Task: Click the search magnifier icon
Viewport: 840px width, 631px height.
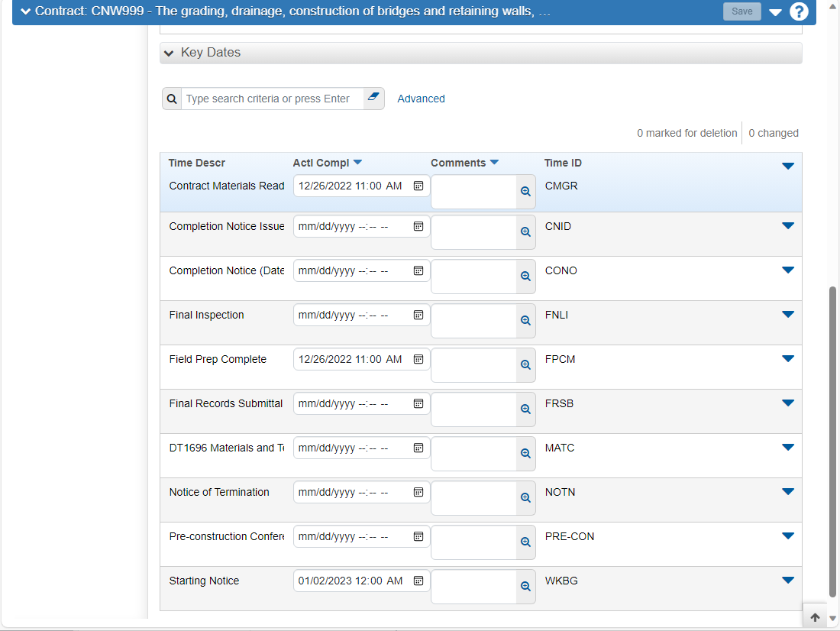Action: (x=172, y=99)
